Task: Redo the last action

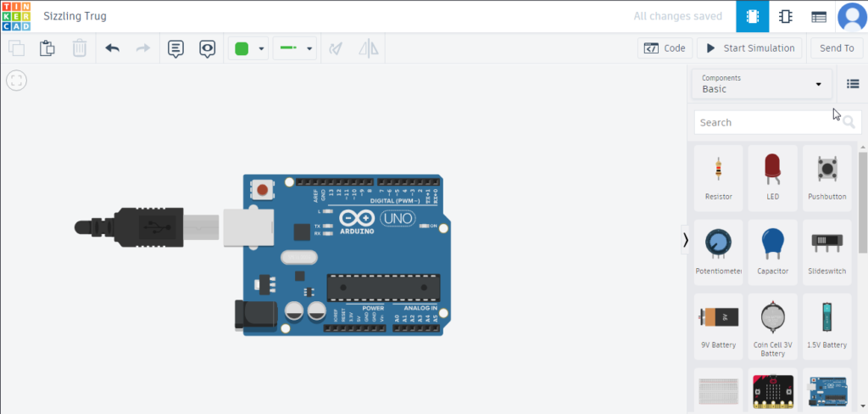Action: click(x=143, y=48)
